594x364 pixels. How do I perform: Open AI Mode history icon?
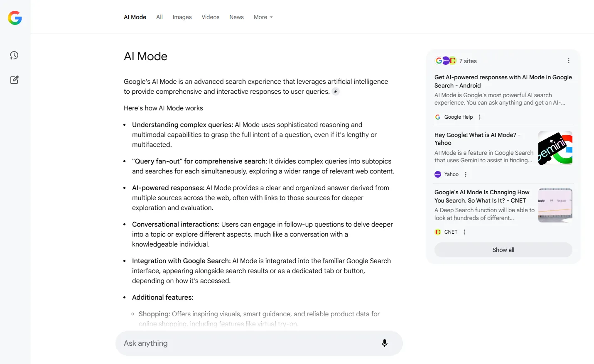14,55
